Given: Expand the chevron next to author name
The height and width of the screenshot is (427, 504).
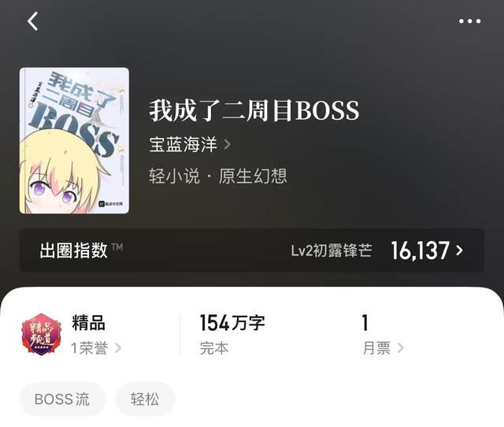Looking at the screenshot, I should click(227, 144).
